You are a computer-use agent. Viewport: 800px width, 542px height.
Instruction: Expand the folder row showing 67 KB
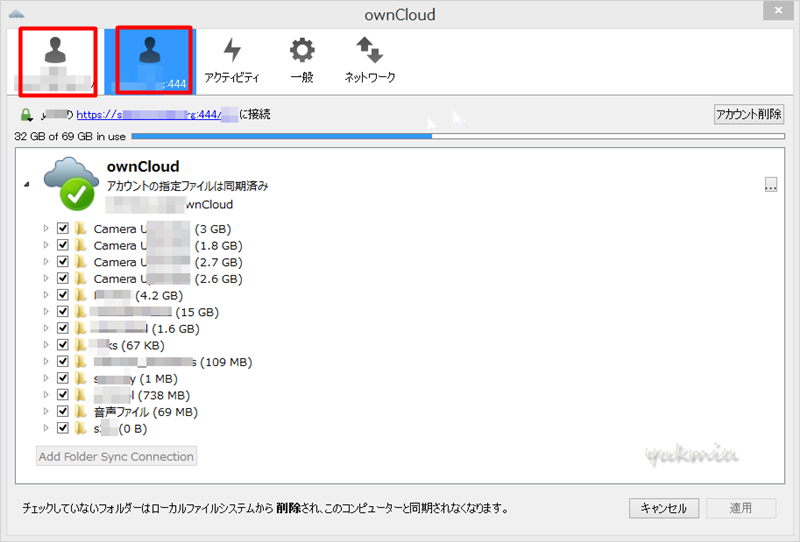45,344
